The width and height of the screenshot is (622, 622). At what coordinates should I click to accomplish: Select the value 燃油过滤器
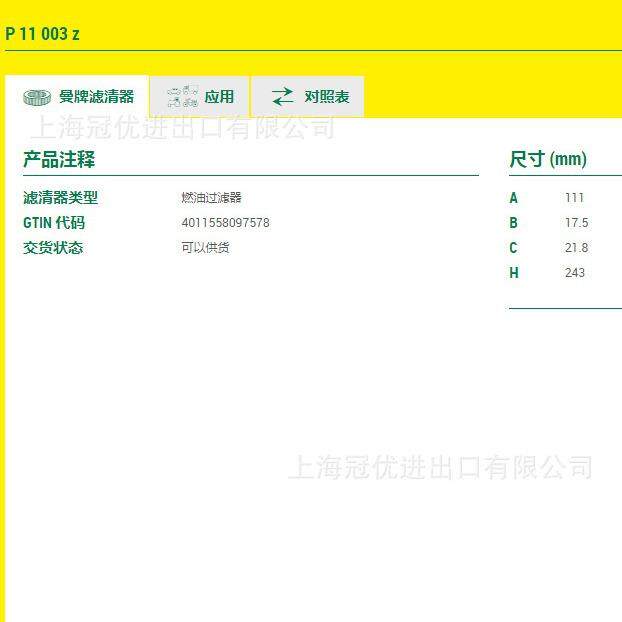211,198
